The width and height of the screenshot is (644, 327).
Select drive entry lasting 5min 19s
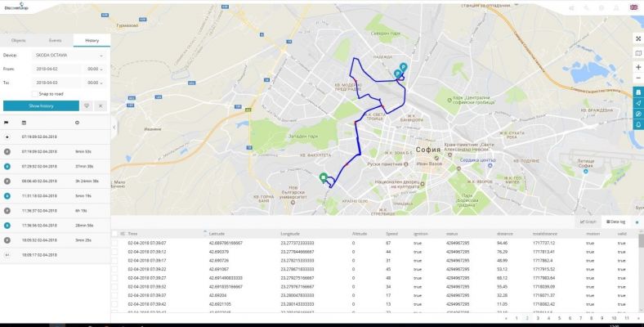[x=55, y=196]
